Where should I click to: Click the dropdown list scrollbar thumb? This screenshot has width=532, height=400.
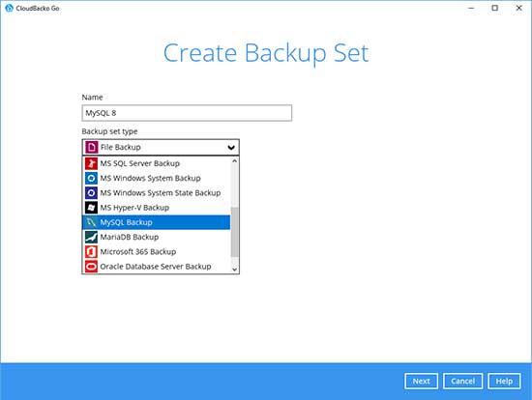[x=234, y=232]
